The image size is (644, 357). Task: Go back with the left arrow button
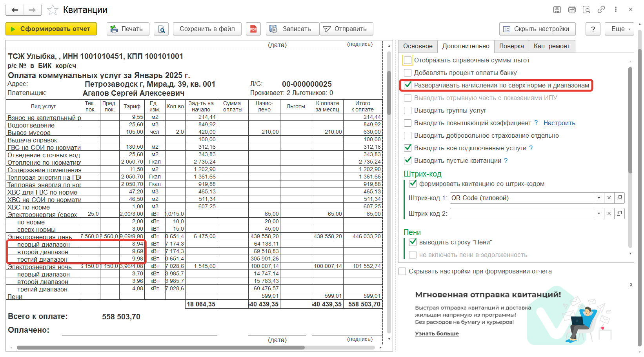click(15, 10)
